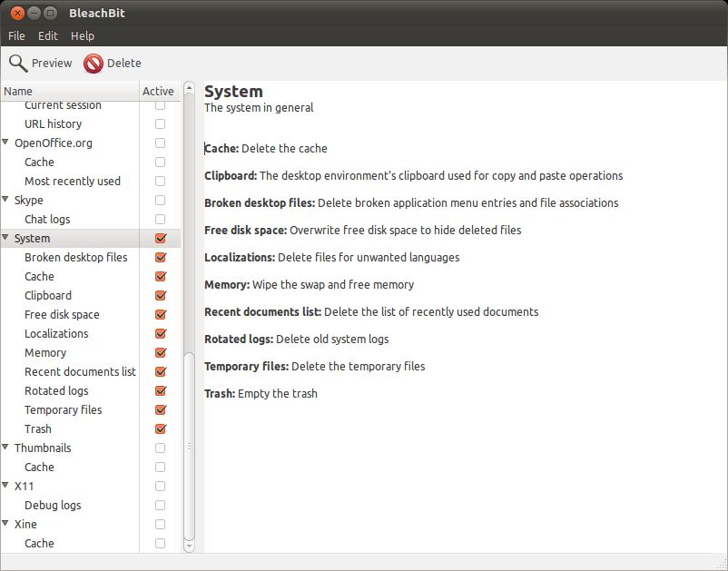Close the BleachBit window
The height and width of the screenshot is (571, 728).
coord(17,13)
